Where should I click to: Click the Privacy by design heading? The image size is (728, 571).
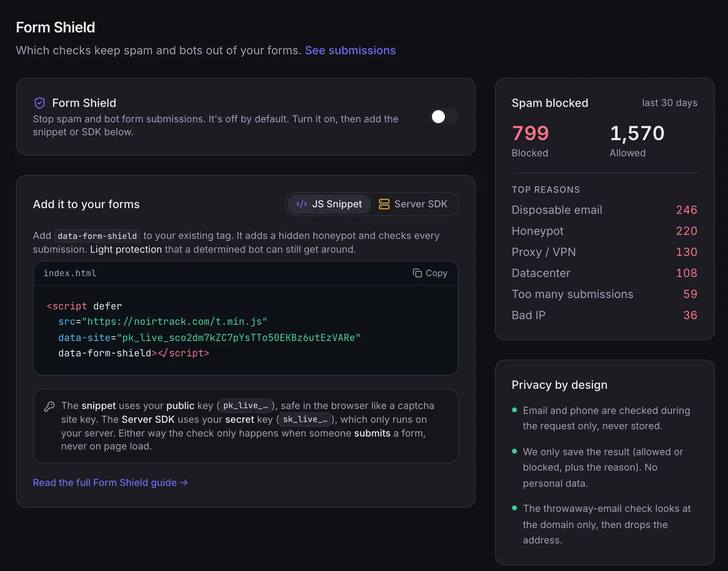(x=559, y=385)
